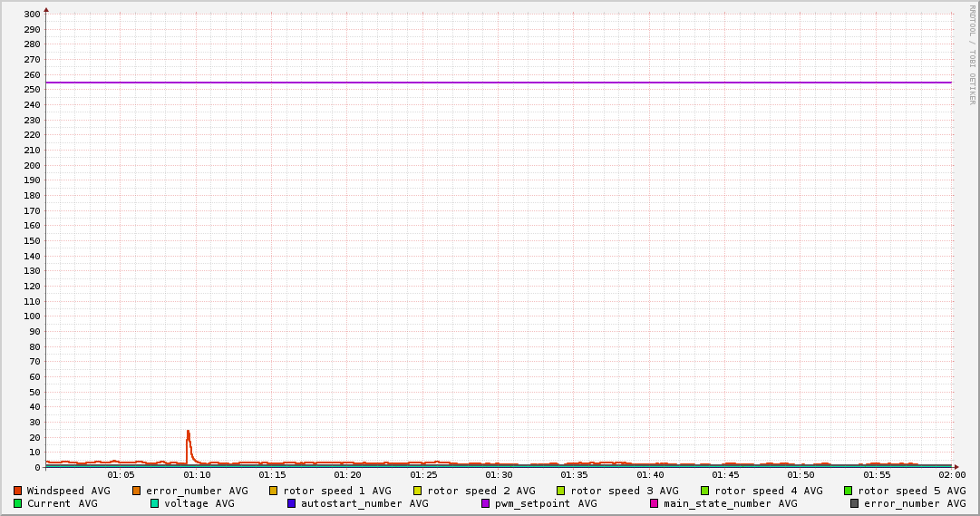Click the 250 value on the Y axis

[32, 90]
